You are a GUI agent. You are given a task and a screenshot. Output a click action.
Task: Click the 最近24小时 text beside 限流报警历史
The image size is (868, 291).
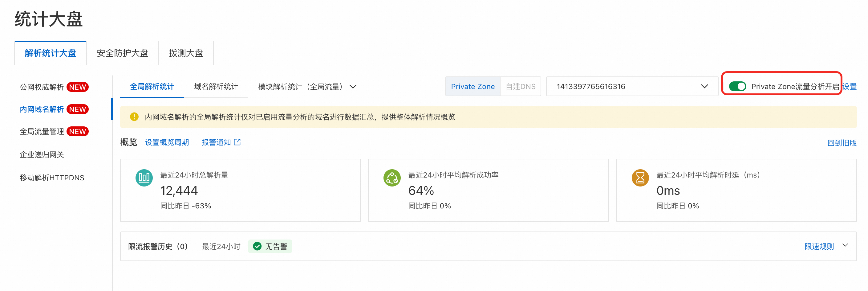click(x=221, y=247)
